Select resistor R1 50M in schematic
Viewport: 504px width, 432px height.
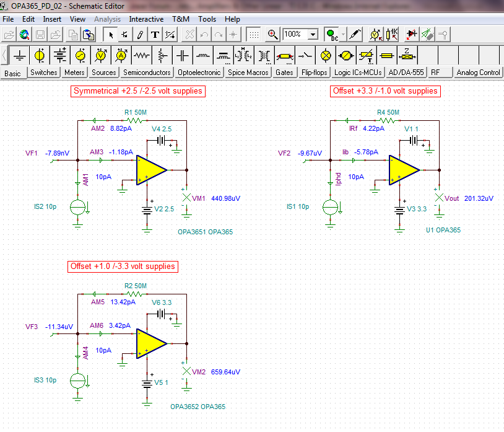pos(136,121)
